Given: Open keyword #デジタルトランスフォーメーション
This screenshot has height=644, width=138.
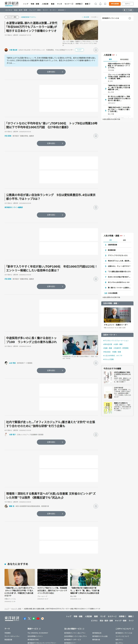Looking at the screenshot, I should (116, 340).
